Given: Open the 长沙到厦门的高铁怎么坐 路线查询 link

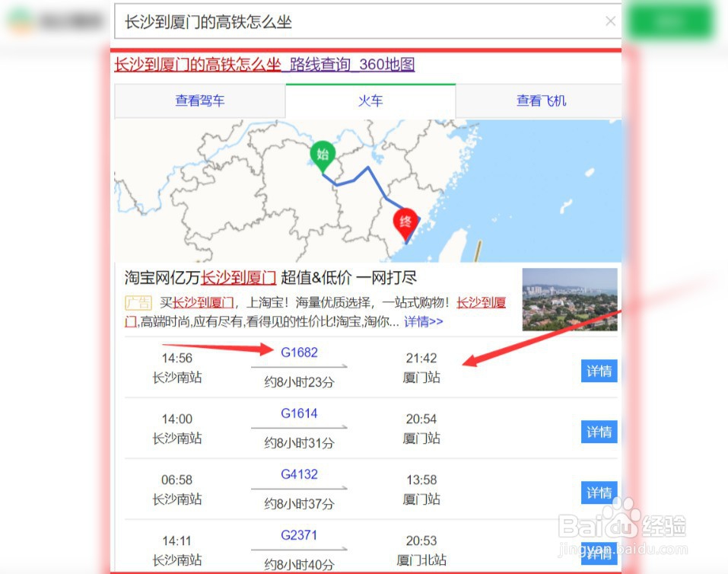Looking at the screenshot, I should (265, 64).
